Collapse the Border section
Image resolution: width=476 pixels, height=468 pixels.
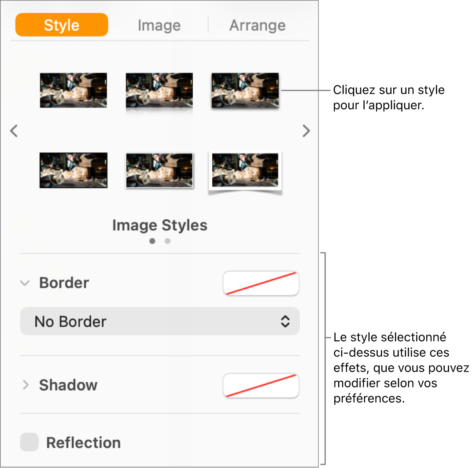click(25, 284)
